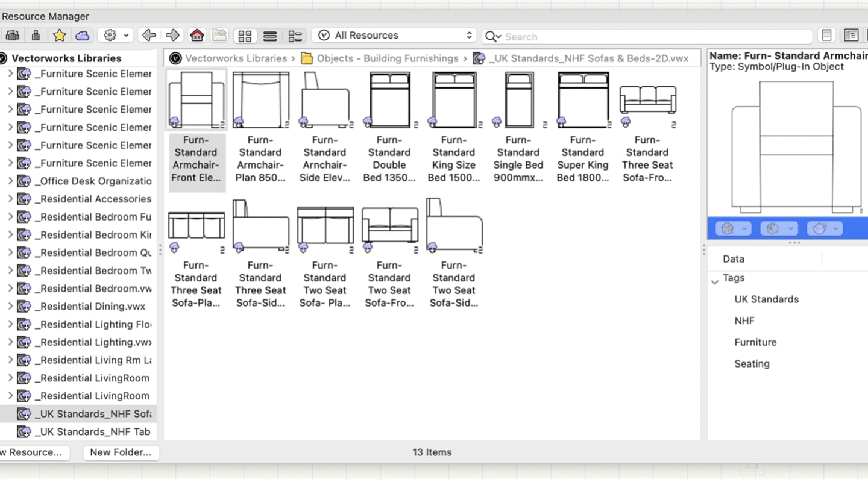Switch to list view
Viewport: 868px width, 482px height.
[270, 36]
